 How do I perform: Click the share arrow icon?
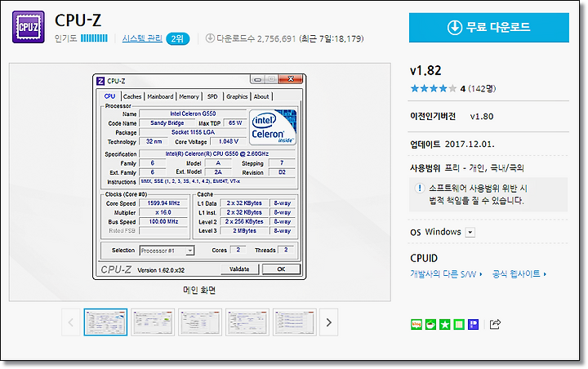coord(495,324)
